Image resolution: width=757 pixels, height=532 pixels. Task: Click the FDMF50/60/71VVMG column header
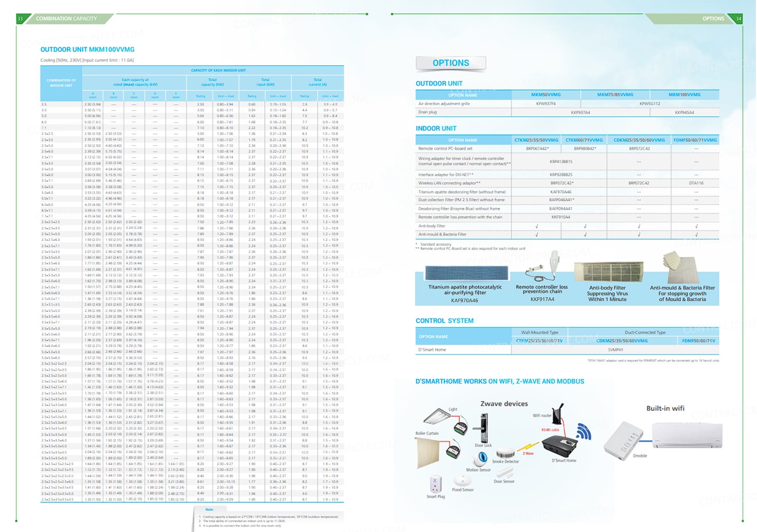tap(696, 140)
